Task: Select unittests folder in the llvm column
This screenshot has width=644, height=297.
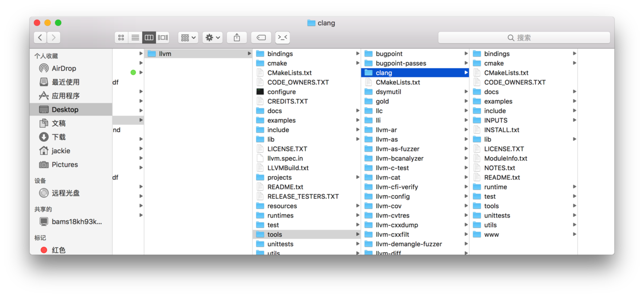Action: tap(306, 244)
